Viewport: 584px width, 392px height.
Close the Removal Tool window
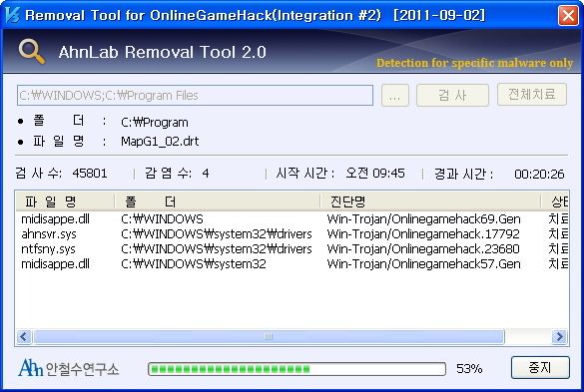568,15
